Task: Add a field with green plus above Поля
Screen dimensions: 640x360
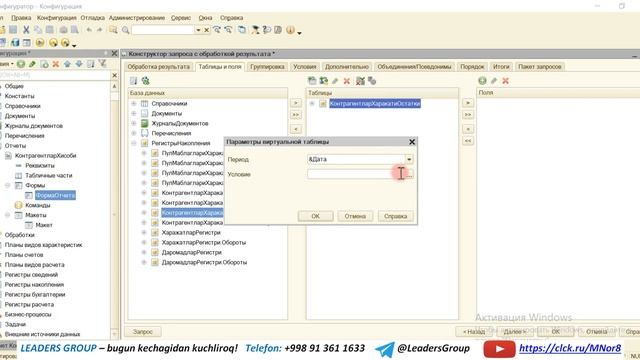Action: click(482, 81)
